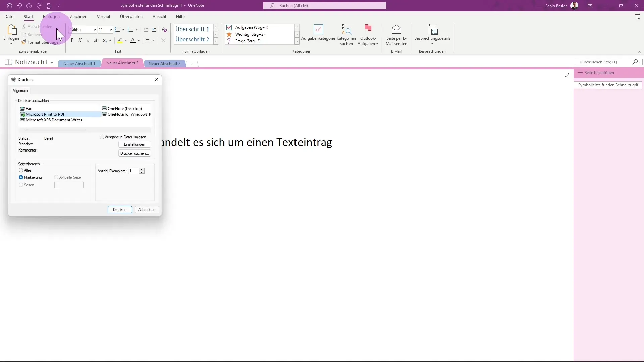644x362 pixels.
Task: Click Seite hinzufügen
Action: (596, 73)
